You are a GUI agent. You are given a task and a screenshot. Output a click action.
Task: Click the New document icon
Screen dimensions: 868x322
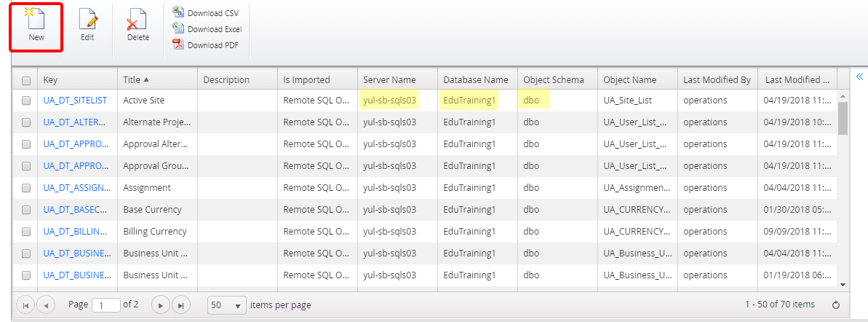click(36, 19)
